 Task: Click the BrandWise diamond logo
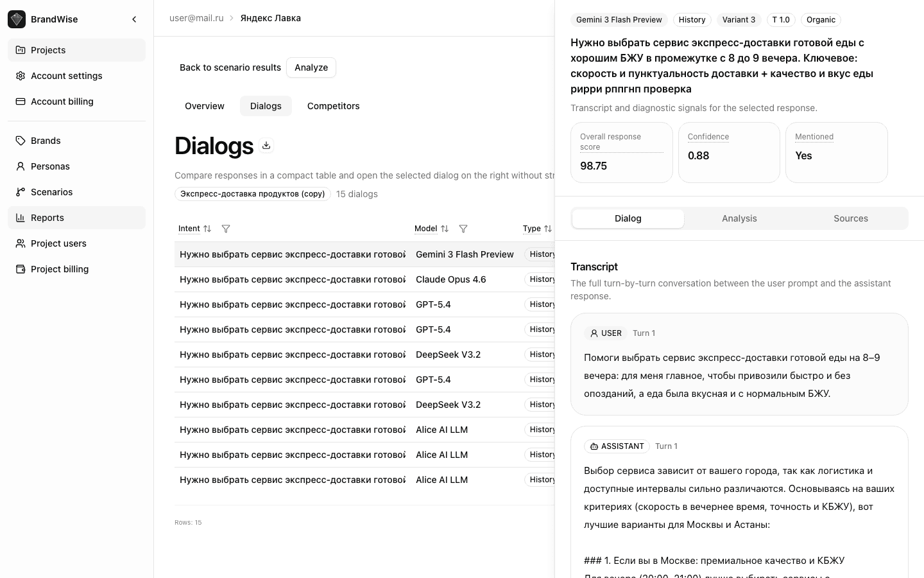[x=17, y=19]
